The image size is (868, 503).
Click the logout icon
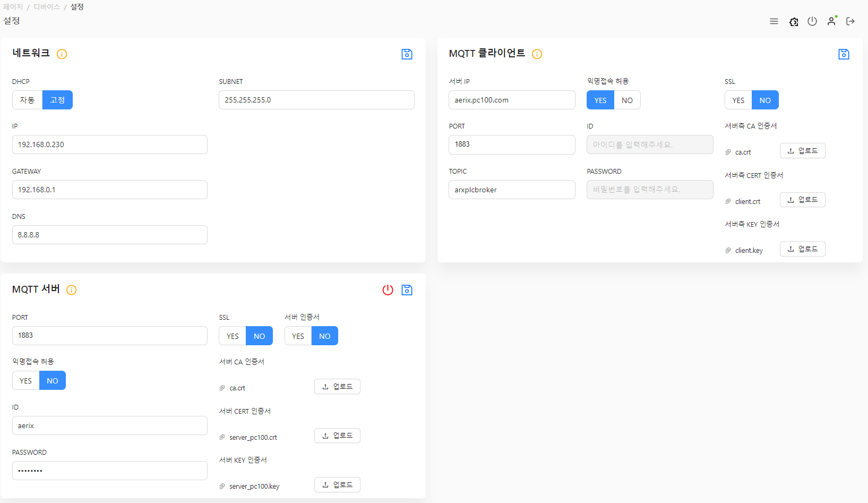[x=850, y=21]
